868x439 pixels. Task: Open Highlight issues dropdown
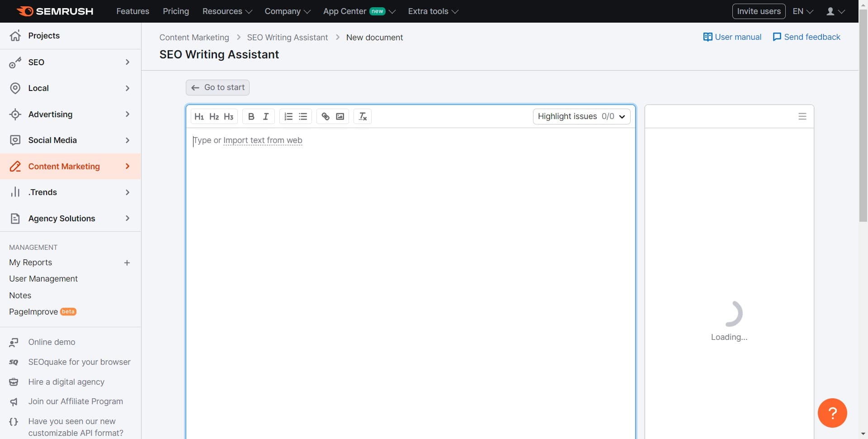(581, 117)
